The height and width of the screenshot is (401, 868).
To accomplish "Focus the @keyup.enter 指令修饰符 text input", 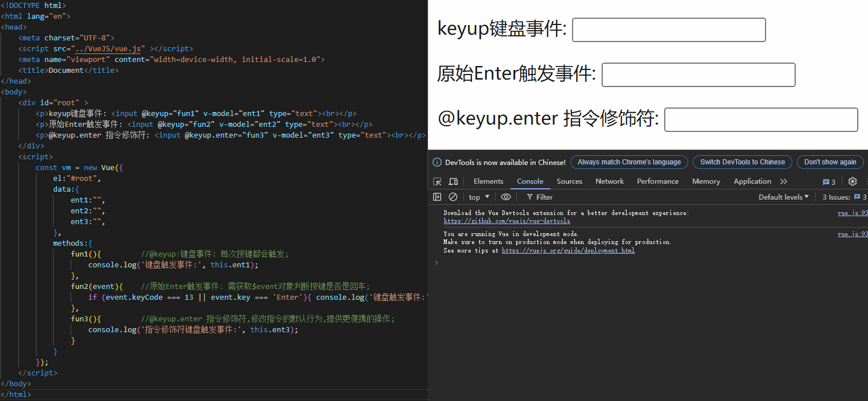I will click(x=761, y=119).
